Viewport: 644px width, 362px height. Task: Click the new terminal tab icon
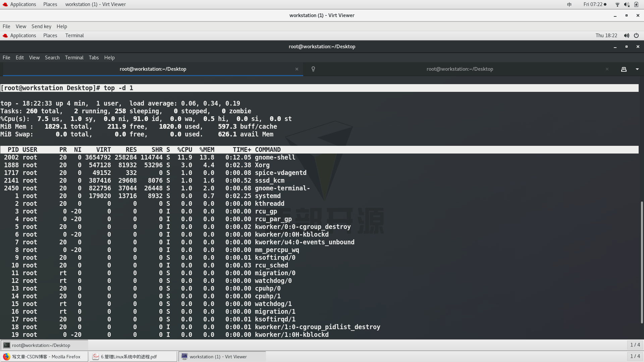624,69
